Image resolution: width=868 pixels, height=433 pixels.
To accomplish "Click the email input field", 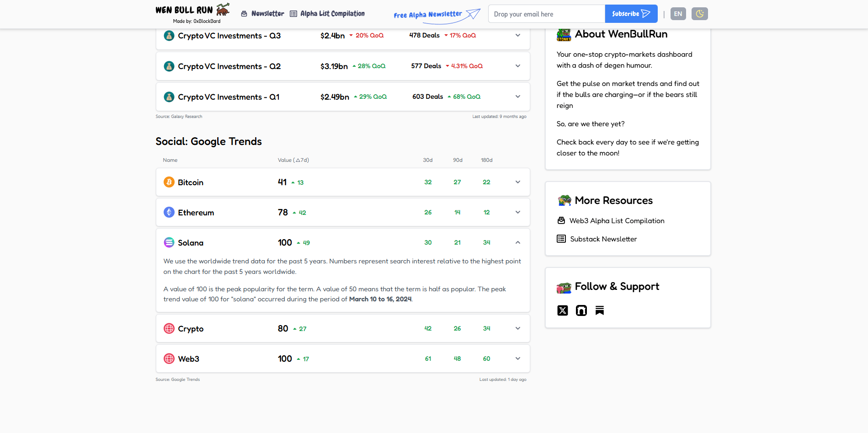I will (546, 14).
